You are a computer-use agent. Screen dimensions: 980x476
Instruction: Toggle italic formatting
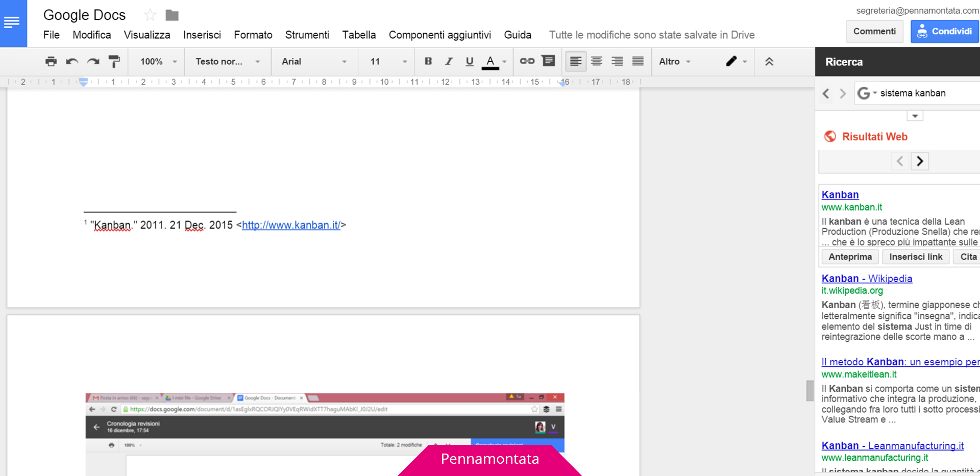pyautogui.click(x=449, y=61)
